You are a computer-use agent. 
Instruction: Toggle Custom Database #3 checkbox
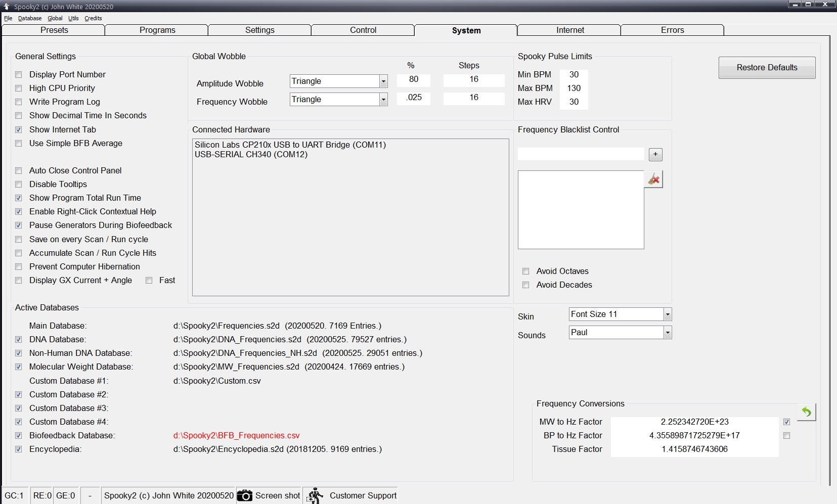click(x=19, y=408)
